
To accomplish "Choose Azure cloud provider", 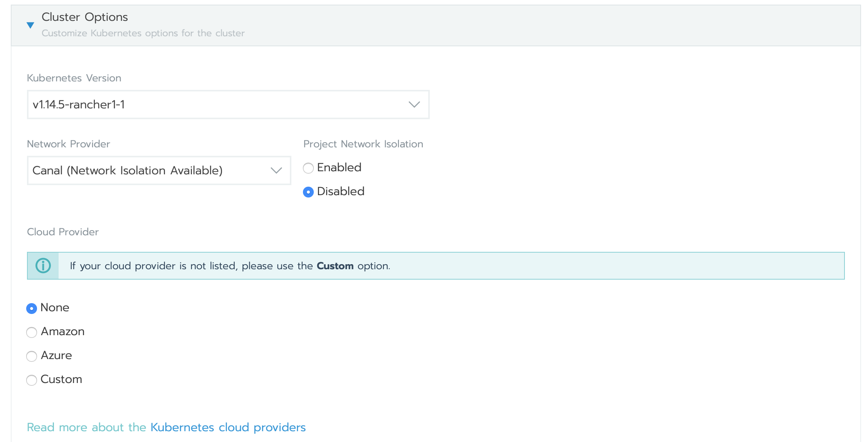I will pos(32,356).
